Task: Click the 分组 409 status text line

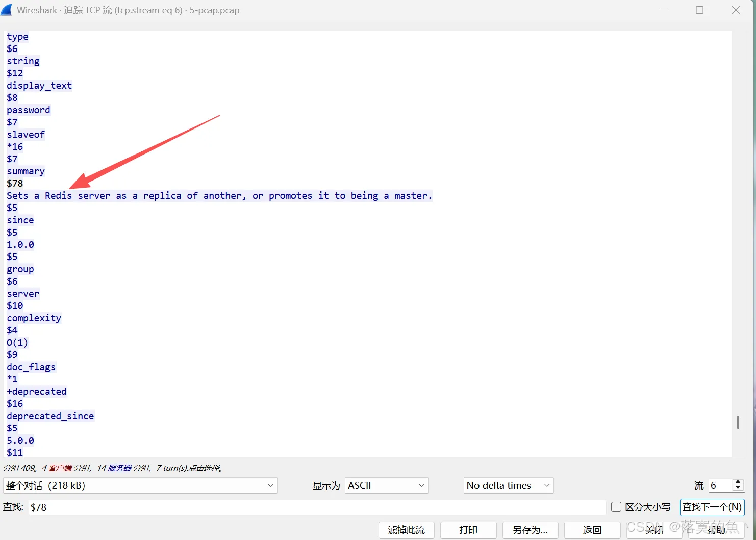Action: (113, 468)
